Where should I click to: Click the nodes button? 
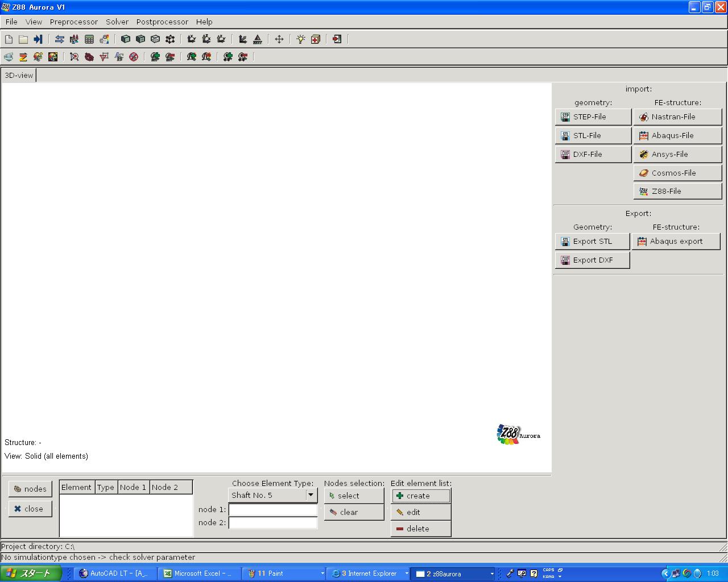point(30,489)
